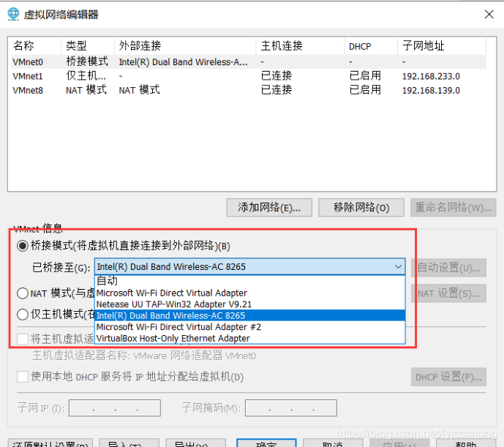Click the 子网掩码 input field
The height and width of the screenshot is (447, 504).
pyautogui.click(x=291, y=407)
